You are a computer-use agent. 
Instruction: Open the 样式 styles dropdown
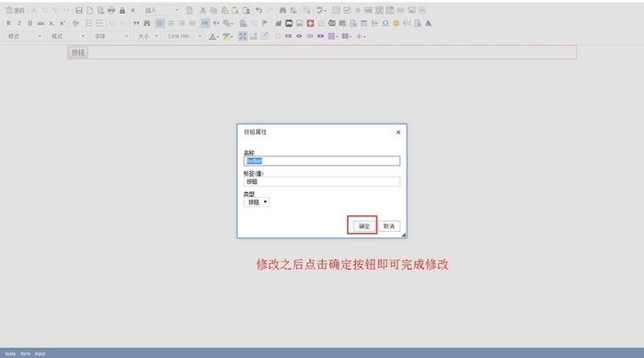pos(24,36)
